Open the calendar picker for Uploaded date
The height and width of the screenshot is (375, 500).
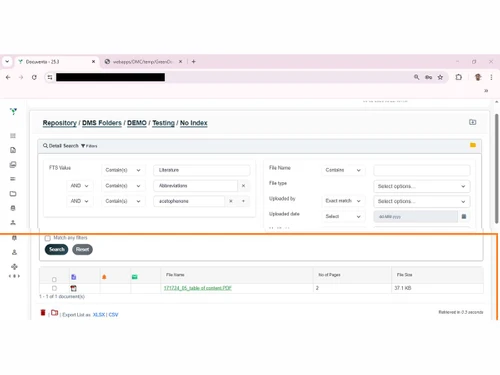coord(464,217)
